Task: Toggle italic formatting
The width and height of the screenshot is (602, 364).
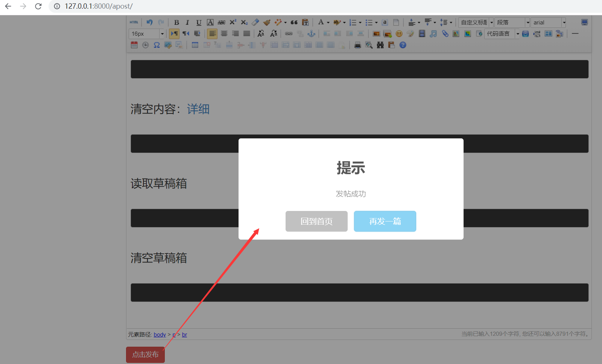Action: [x=187, y=22]
